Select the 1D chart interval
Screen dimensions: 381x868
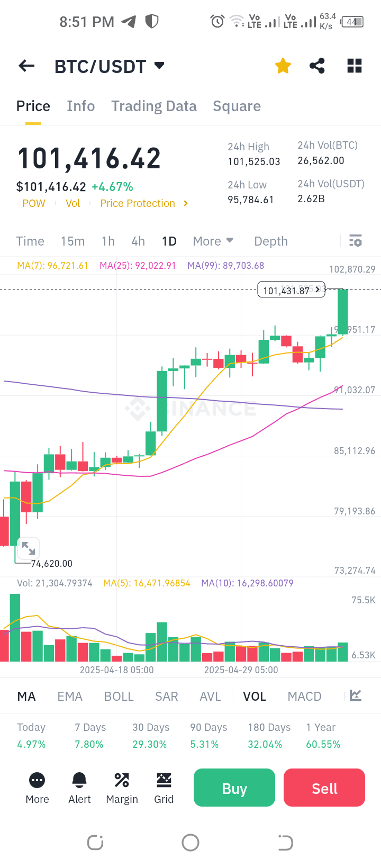(169, 241)
